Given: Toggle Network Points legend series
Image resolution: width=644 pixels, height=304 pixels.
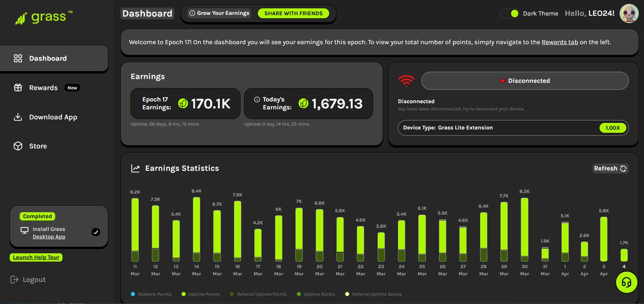Looking at the screenshot, I should coord(151,294).
